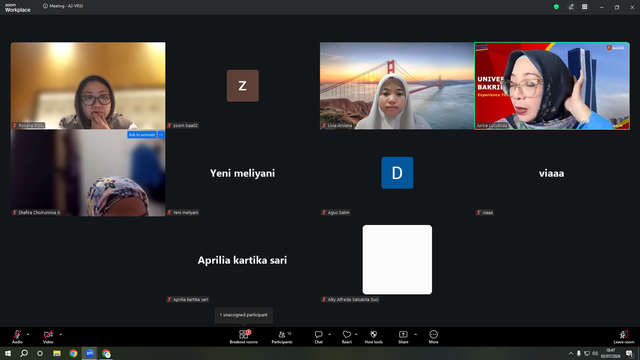Expand the React options arrow
Image resolution: width=640 pixels, height=360 pixels.
coord(356,334)
